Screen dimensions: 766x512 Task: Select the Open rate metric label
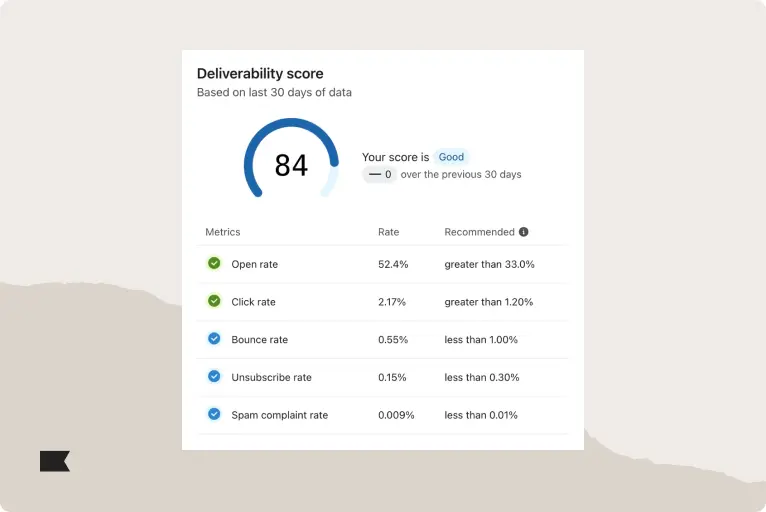[x=255, y=265]
